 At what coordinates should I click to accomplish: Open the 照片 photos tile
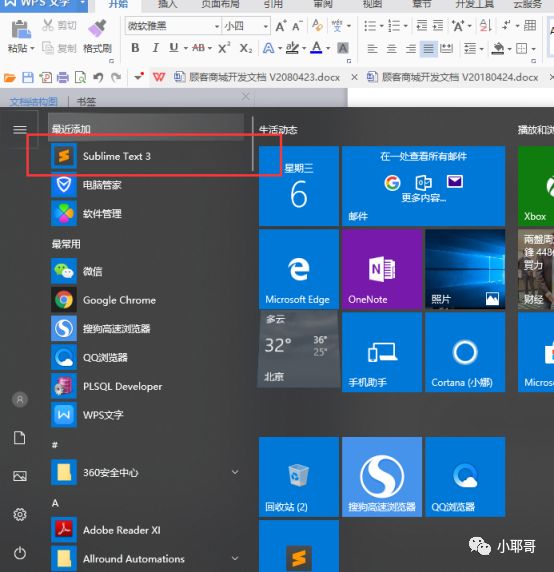pos(465,269)
